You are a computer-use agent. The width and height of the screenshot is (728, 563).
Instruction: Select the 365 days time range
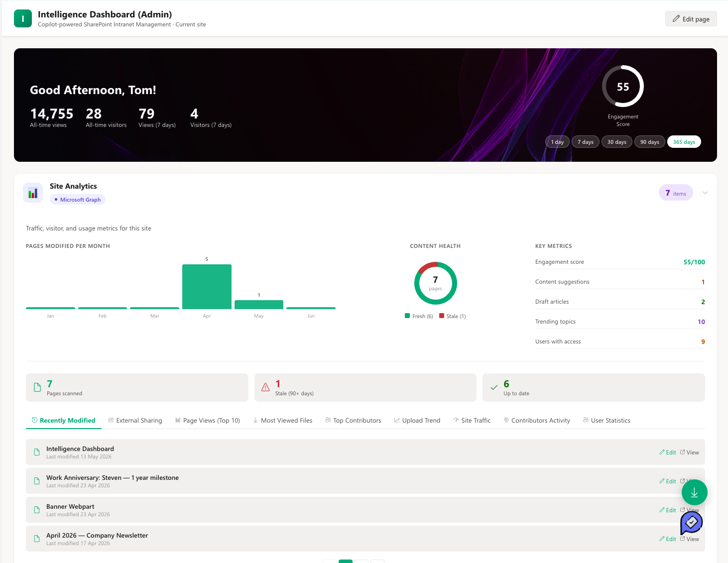pos(684,142)
